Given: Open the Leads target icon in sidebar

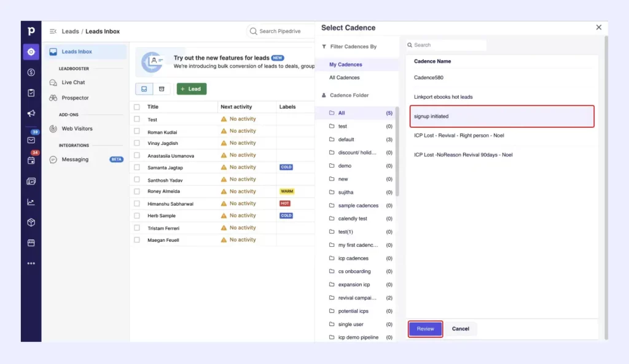Looking at the screenshot, I should pyautogui.click(x=31, y=52).
